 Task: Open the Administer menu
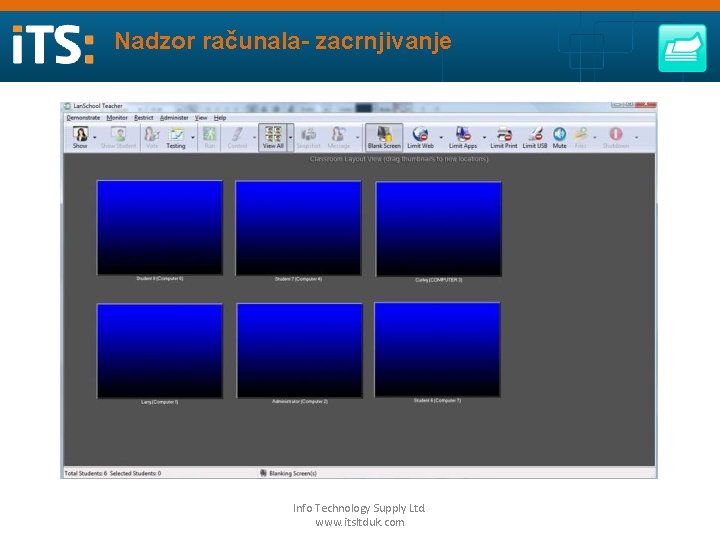tap(174, 118)
